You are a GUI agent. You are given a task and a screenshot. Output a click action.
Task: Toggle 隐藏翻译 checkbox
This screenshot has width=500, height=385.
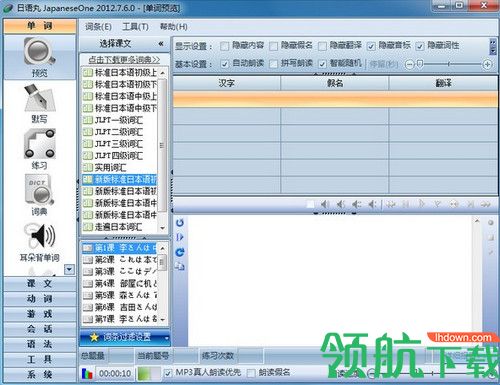(x=322, y=46)
